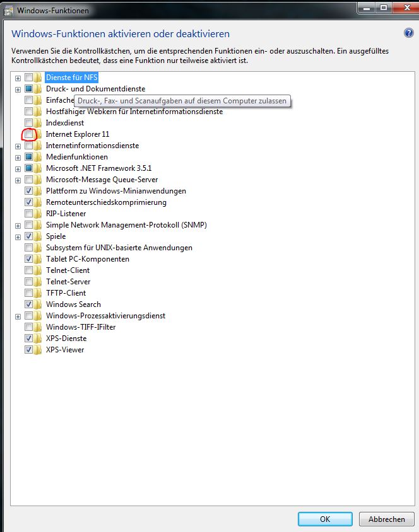Image resolution: width=419 pixels, height=532 pixels.
Task: Click the folder icon beside Indexdienst
Action: [x=38, y=123]
